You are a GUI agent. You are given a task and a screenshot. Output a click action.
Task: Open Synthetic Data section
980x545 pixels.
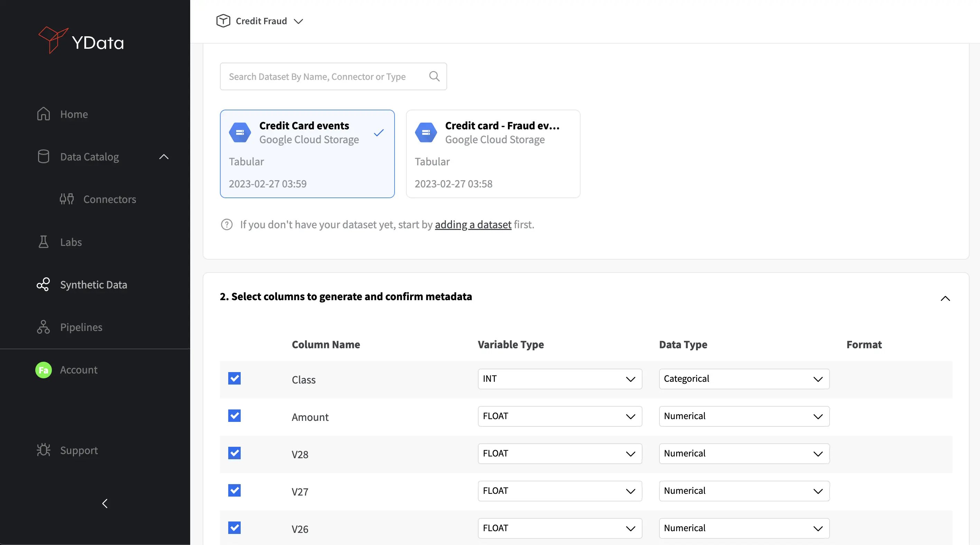(94, 285)
